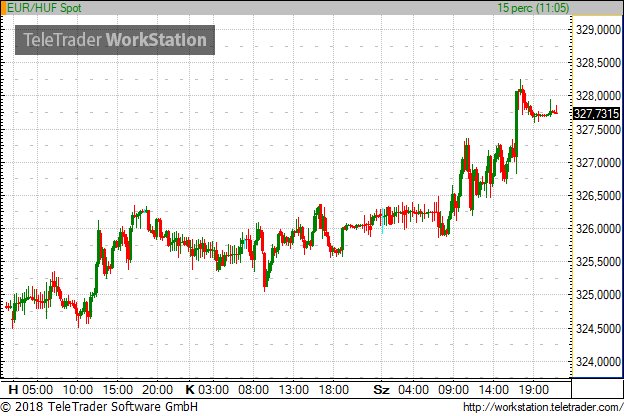This screenshot has width=624, height=416.
Task: Click the 325,5000 price axis label
Action: (x=598, y=262)
